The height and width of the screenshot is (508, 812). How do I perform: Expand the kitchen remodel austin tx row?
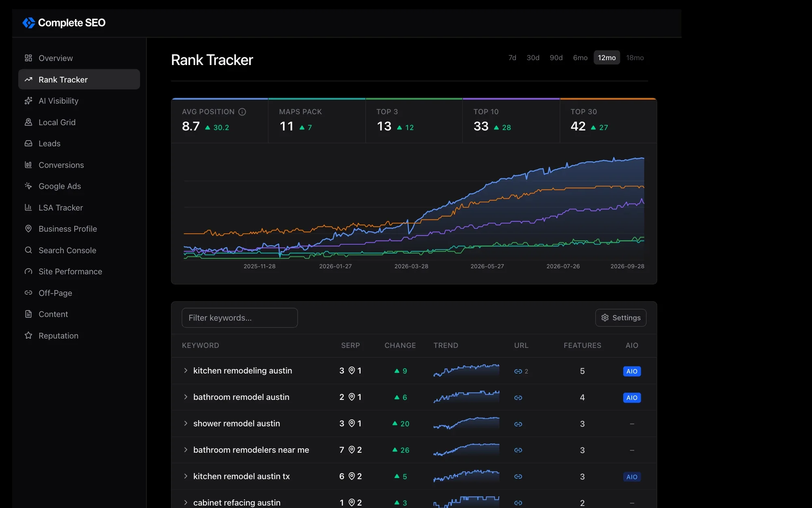186,476
